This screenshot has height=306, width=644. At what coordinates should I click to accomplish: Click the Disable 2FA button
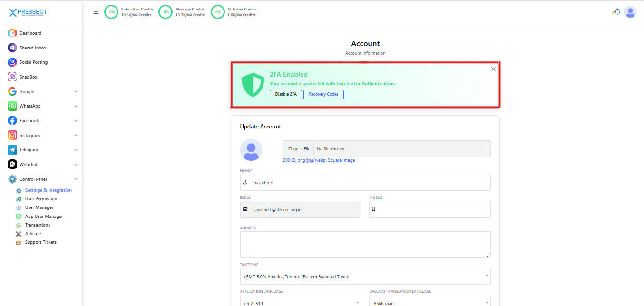point(285,94)
